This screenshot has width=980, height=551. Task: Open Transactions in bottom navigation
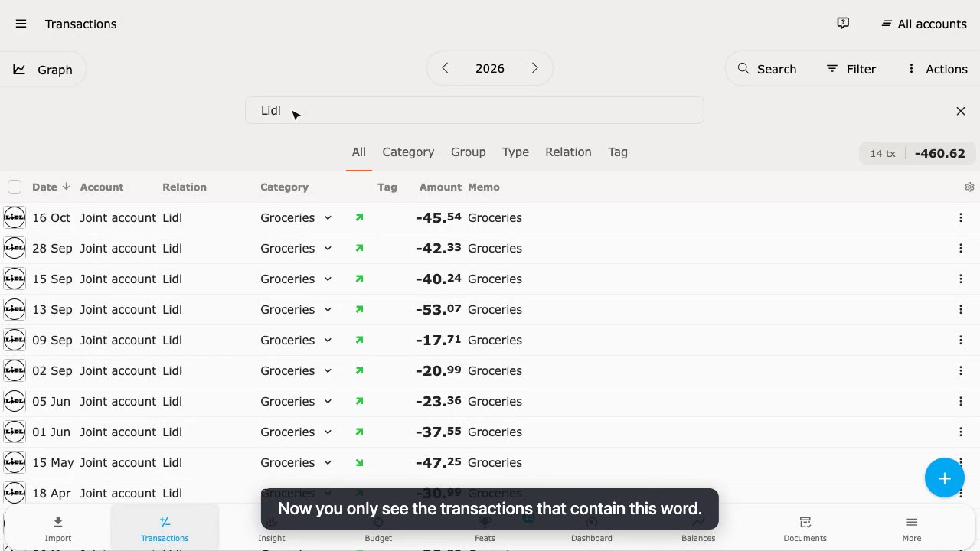(x=165, y=528)
